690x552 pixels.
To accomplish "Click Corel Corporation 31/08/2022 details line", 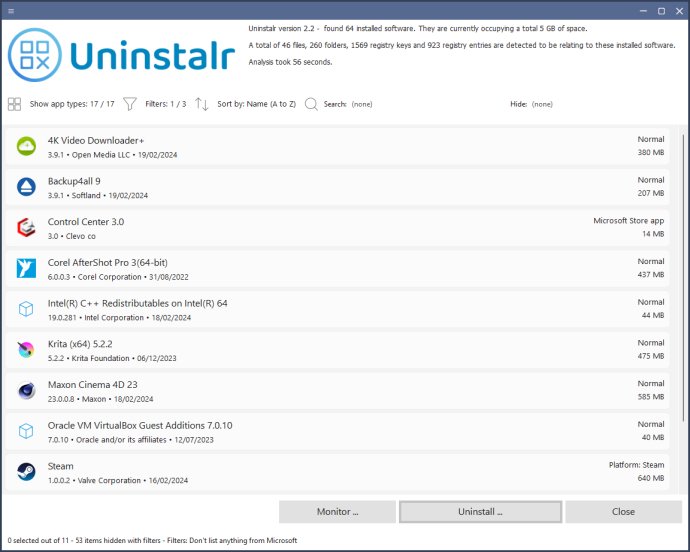I will coord(118,277).
